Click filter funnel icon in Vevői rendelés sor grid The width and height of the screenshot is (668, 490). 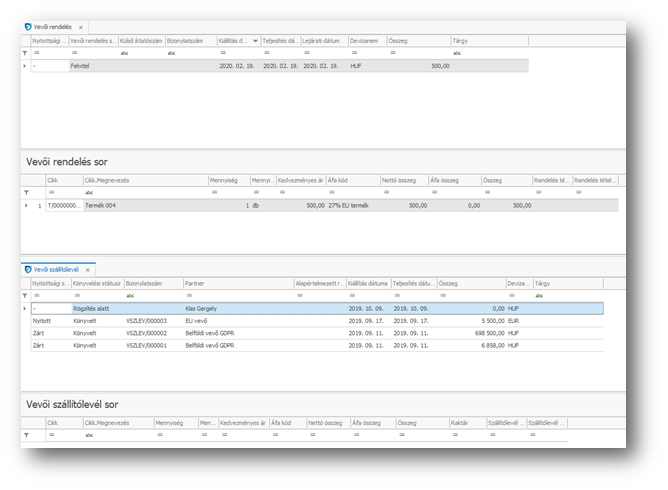pos(26,192)
